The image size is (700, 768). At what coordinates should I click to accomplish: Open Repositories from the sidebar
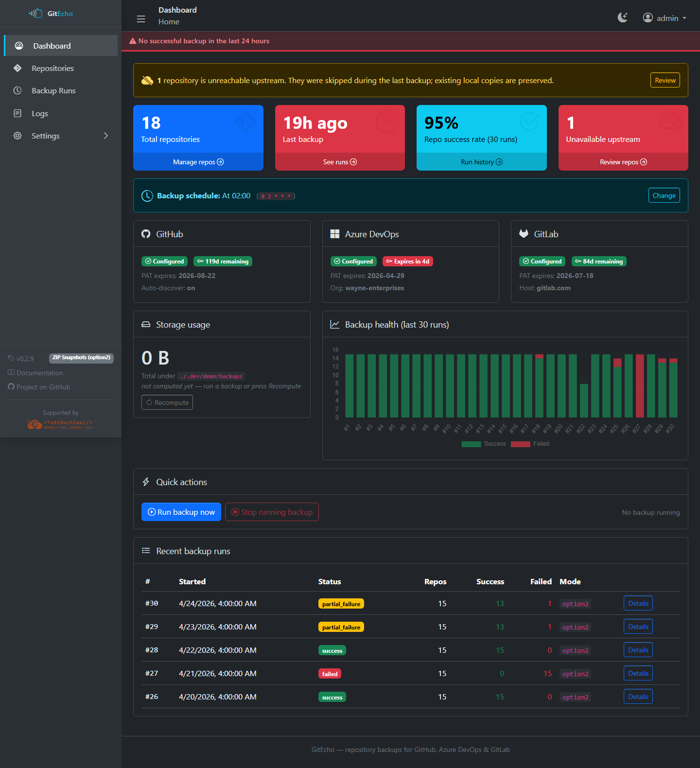[52, 69]
